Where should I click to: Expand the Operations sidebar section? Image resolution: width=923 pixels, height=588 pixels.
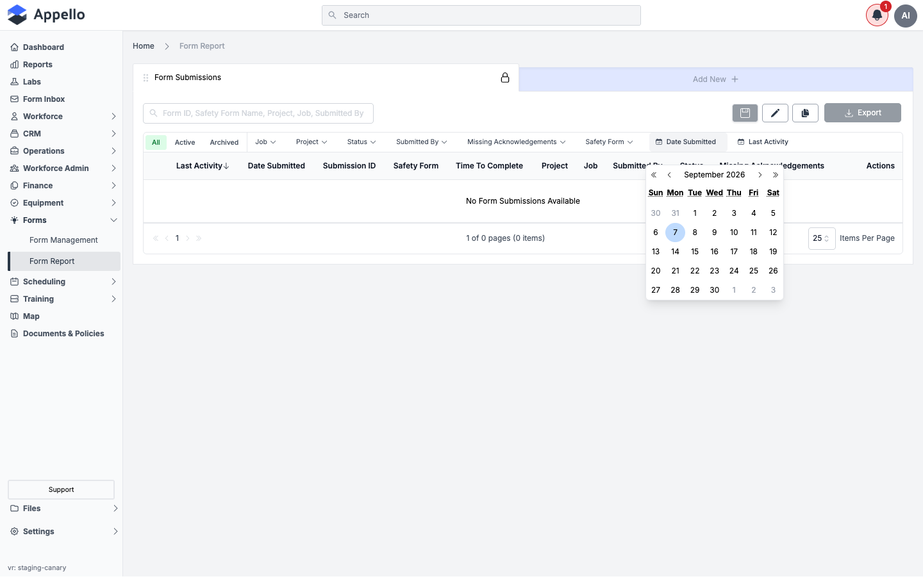point(64,151)
